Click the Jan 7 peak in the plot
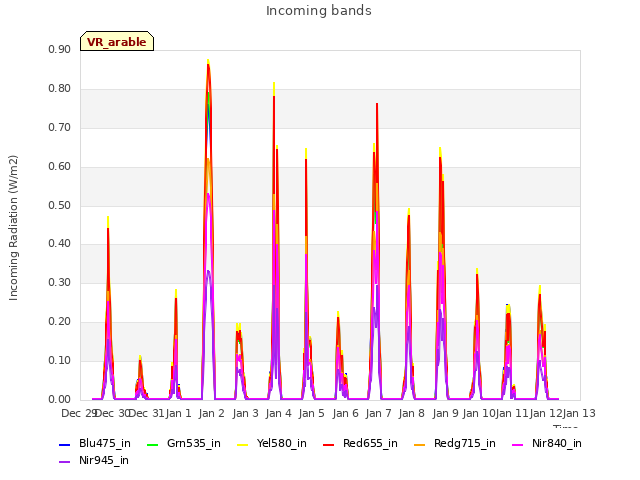Viewport: 640px width, 480px height. pos(377,105)
